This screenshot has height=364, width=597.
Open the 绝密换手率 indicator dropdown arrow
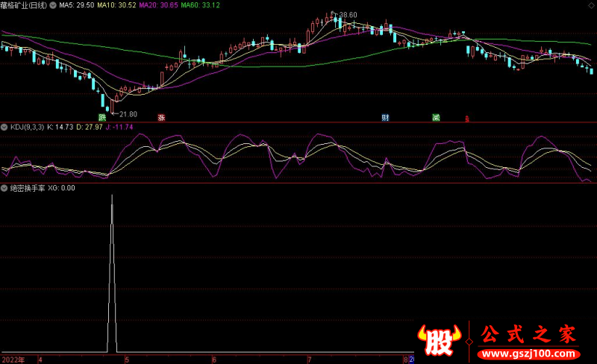(4, 188)
